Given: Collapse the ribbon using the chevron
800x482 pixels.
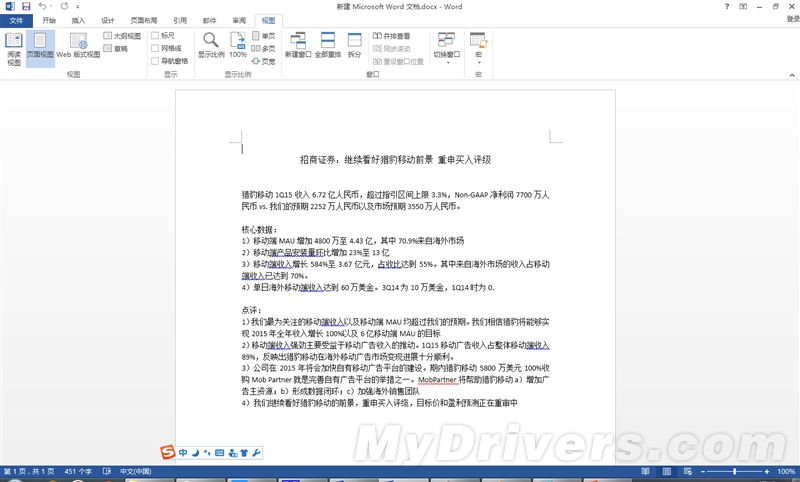Looking at the screenshot, I should click(x=792, y=75).
